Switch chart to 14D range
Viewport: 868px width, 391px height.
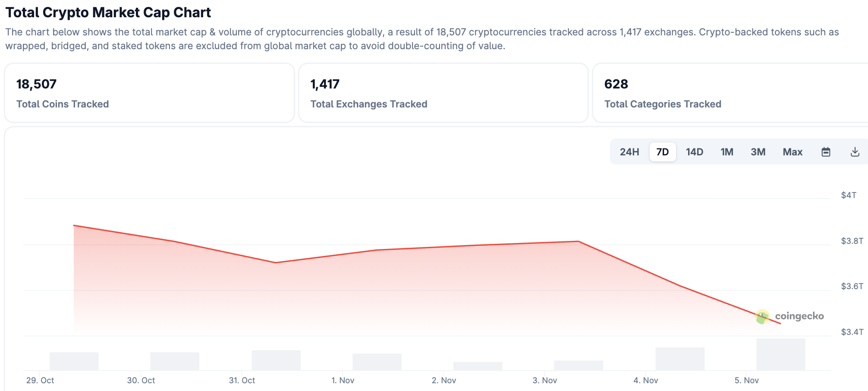point(695,152)
